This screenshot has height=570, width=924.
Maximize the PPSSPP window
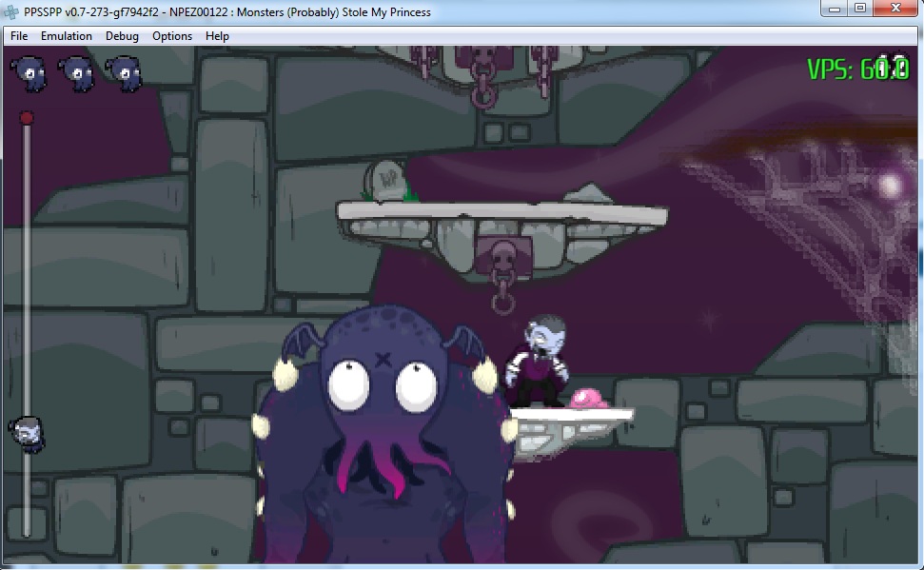(860, 9)
